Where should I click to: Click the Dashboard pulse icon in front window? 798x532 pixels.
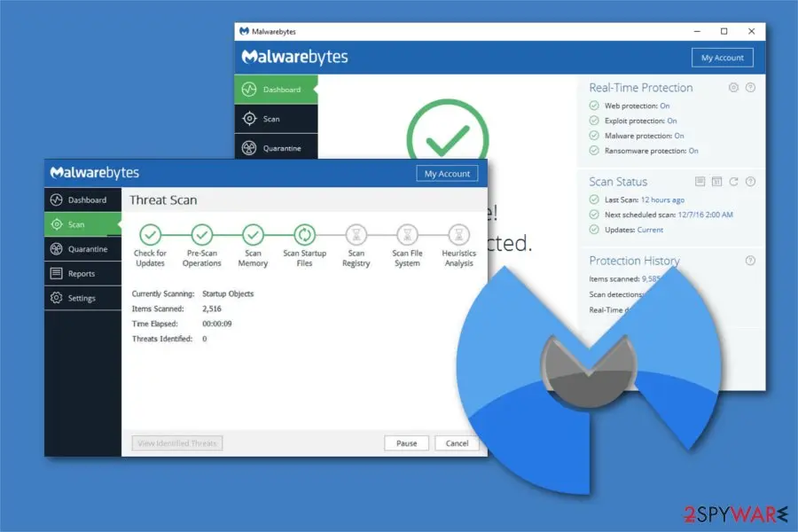pyautogui.click(x=57, y=200)
